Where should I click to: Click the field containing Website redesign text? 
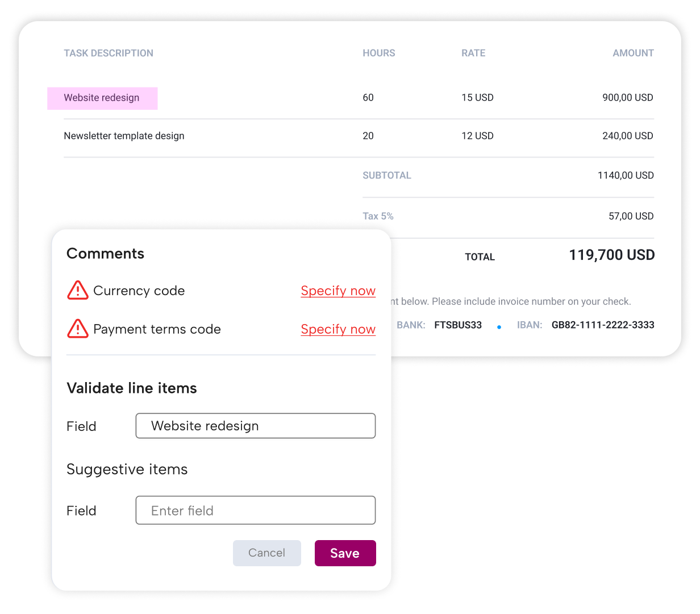(255, 425)
